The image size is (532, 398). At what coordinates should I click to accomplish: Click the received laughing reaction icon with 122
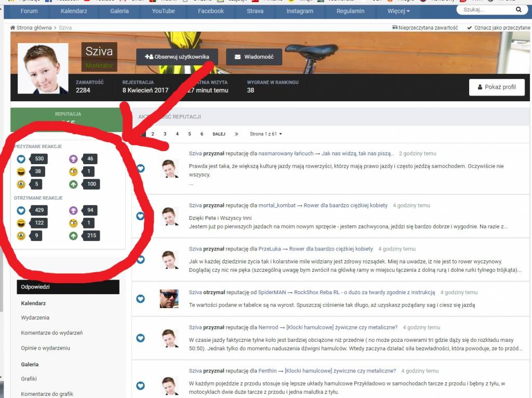click(x=21, y=223)
